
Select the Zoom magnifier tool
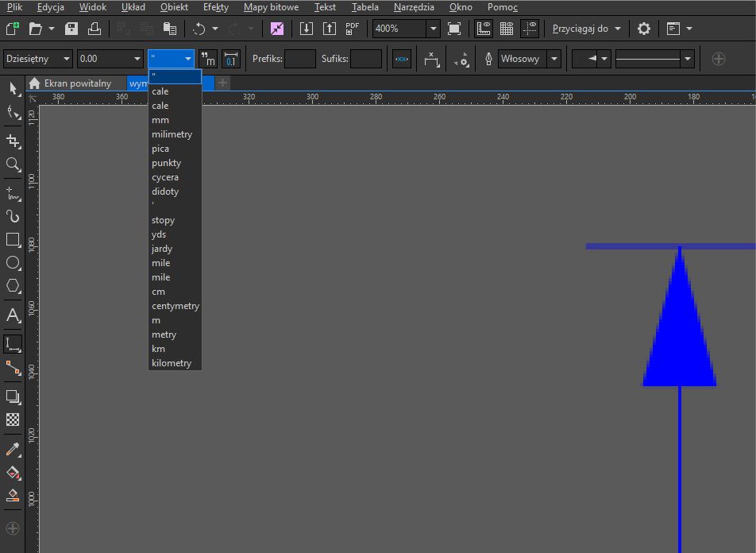tap(13, 164)
